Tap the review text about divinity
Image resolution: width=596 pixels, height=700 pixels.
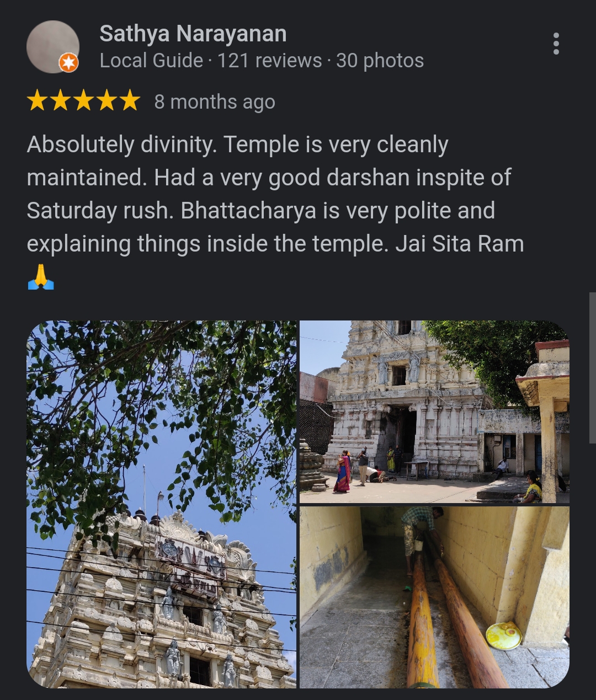point(275,194)
